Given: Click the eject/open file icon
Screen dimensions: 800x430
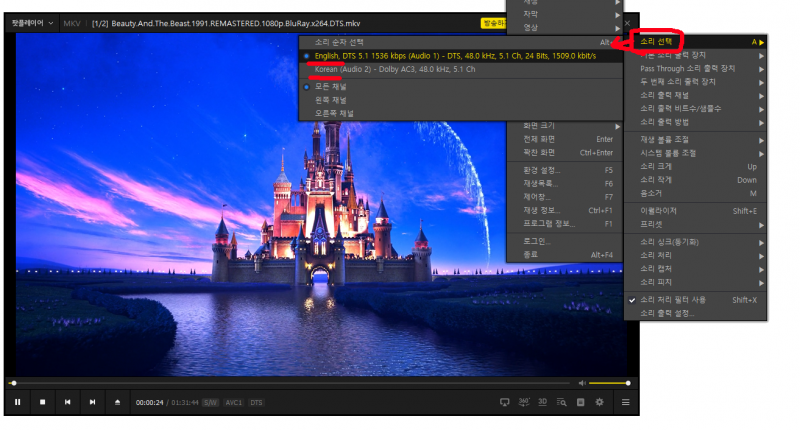Looking at the screenshot, I should tap(117, 402).
